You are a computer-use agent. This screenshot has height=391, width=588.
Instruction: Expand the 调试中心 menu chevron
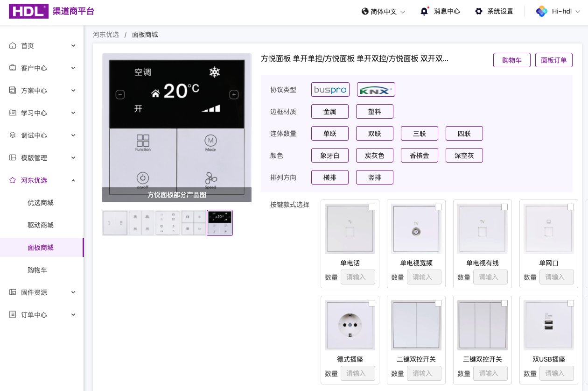coord(73,135)
